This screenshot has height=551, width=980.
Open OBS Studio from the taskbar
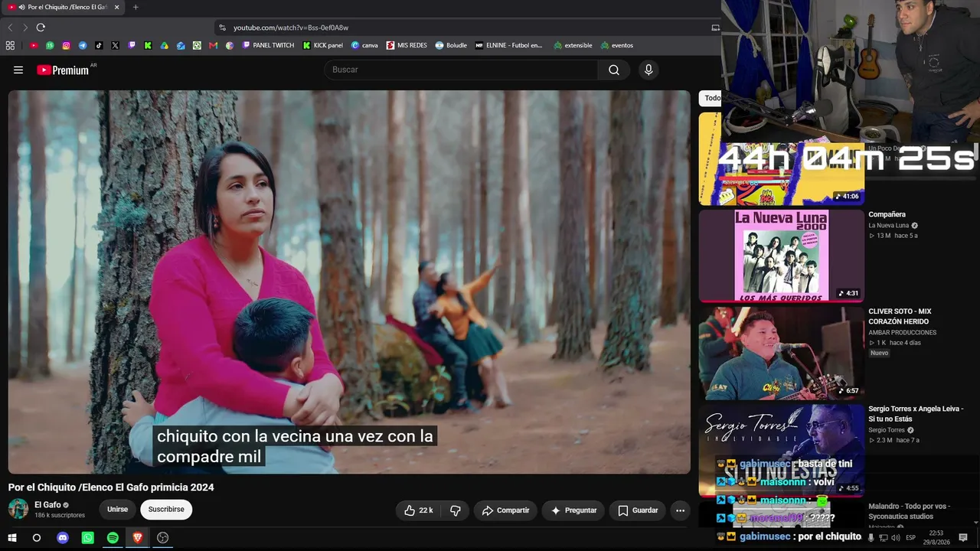coord(162,538)
